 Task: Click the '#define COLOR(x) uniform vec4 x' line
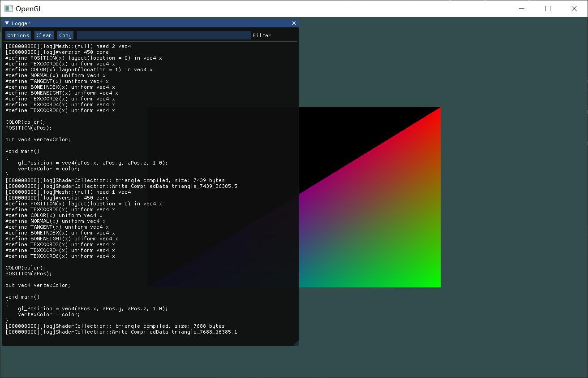pos(54,215)
